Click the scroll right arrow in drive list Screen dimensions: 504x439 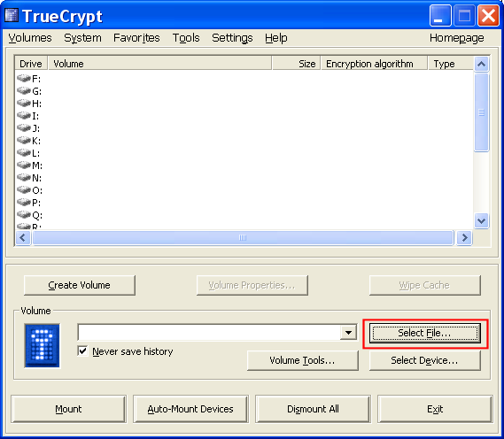coord(464,238)
